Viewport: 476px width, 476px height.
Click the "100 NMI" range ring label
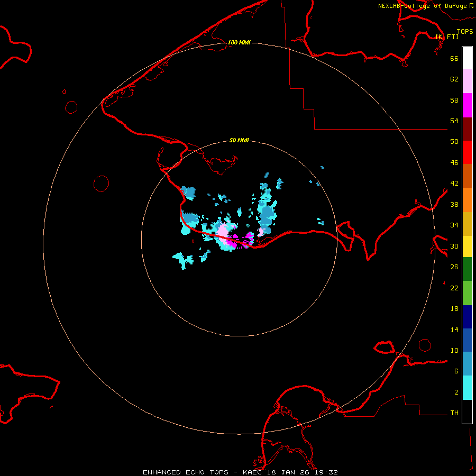pyautogui.click(x=239, y=42)
